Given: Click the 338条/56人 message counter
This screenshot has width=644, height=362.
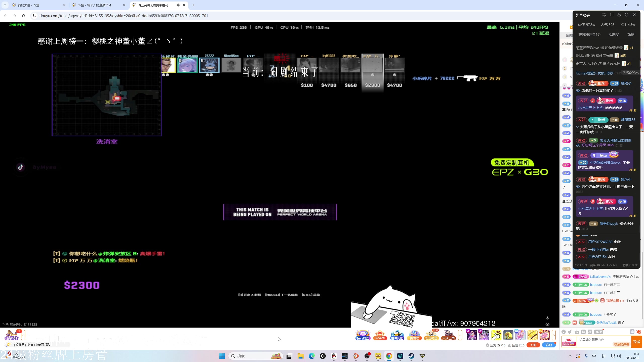Looking at the screenshot, I should (x=630, y=72).
